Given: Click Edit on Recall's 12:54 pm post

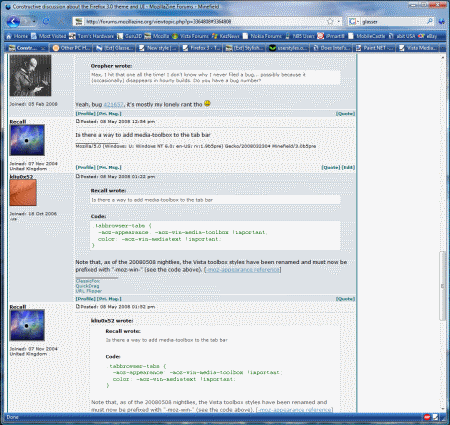Looking at the screenshot, I should click(x=348, y=167).
